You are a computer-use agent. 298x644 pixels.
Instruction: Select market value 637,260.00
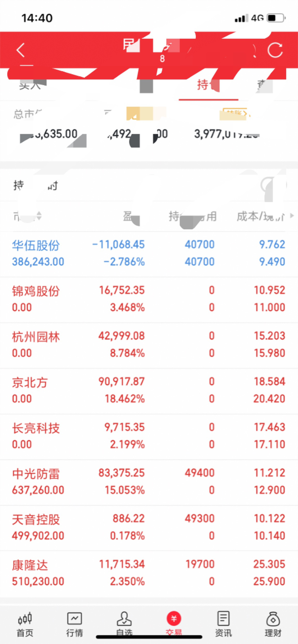[38, 490]
